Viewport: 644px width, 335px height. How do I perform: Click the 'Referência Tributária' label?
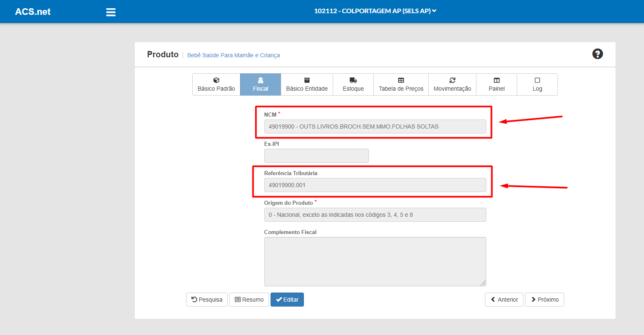coord(291,173)
